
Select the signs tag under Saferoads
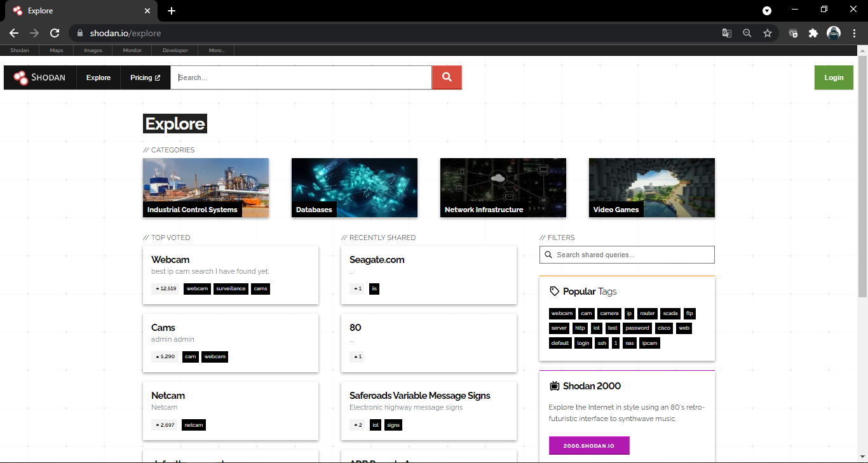coord(393,424)
